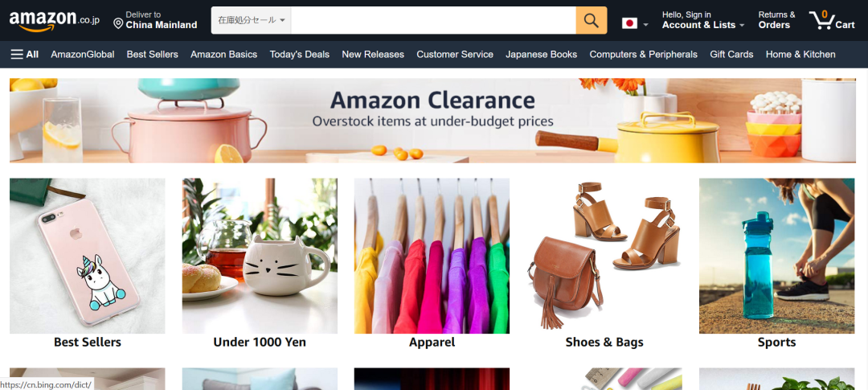Open the All hamburger menu
Screen dimensions: 868x390
pos(24,55)
